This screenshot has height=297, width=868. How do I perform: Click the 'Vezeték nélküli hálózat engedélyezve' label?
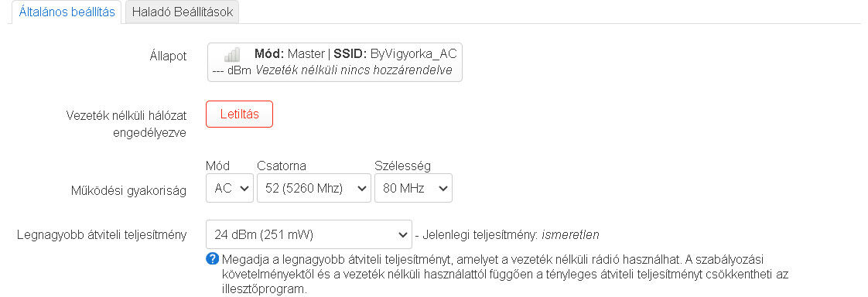(126, 124)
